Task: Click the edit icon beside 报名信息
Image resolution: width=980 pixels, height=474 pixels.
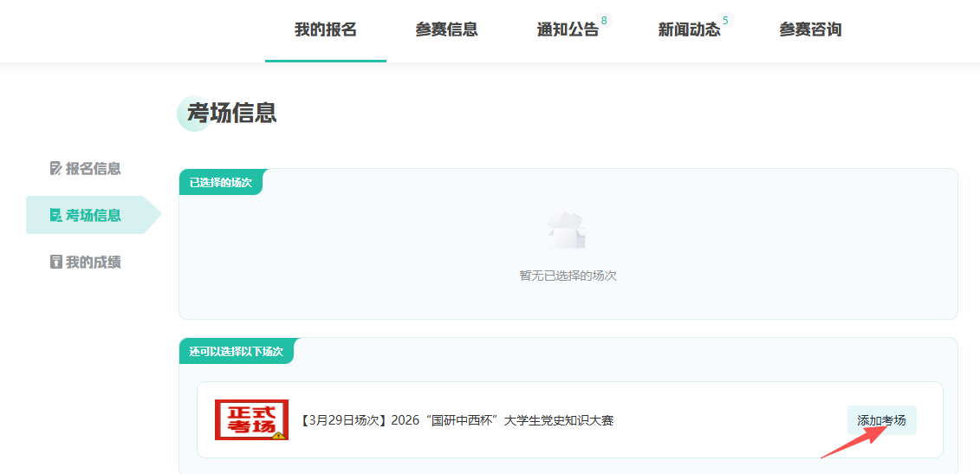Action: click(x=56, y=168)
